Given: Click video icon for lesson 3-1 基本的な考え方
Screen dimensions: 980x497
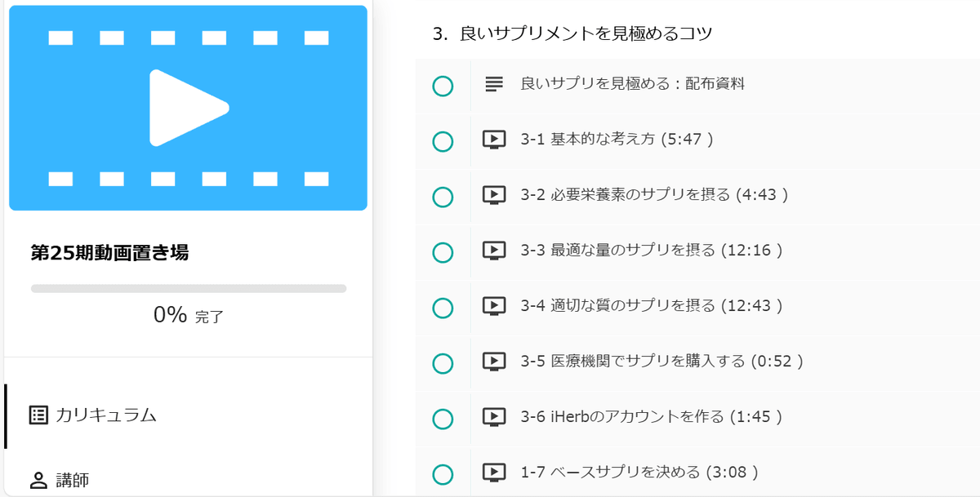Looking at the screenshot, I should point(493,140).
